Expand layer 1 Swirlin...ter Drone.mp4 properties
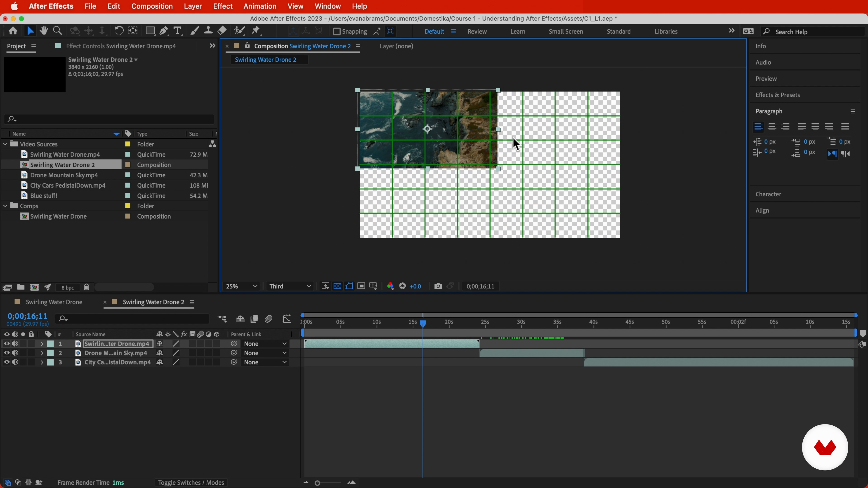Image resolution: width=868 pixels, height=488 pixels. 42,344
